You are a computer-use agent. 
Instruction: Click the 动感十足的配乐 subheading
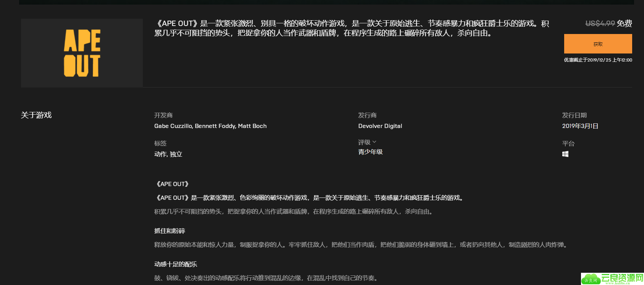176,264
